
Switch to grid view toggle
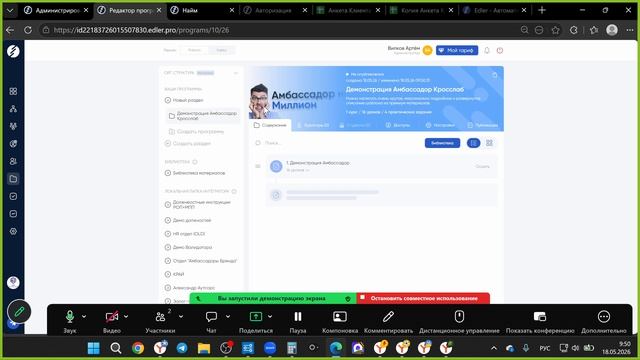489,143
